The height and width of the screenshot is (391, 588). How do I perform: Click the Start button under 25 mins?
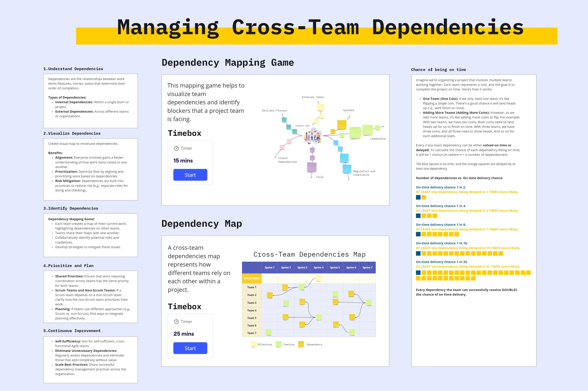[190, 348]
